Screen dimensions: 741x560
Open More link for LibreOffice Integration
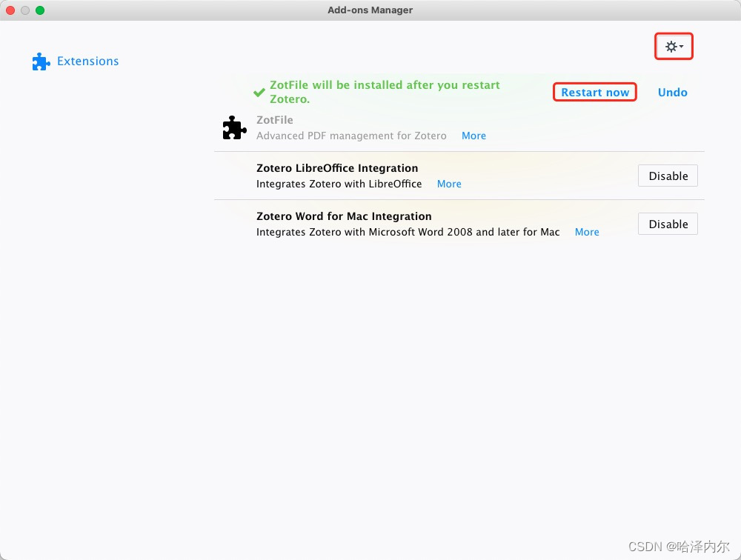pos(449,184)
